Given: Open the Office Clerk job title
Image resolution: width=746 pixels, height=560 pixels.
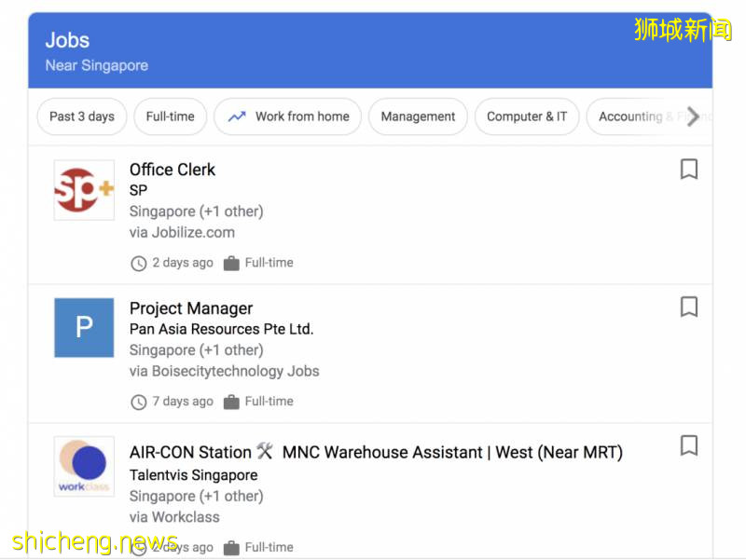Looking at the screenshot, I should 173,170.
